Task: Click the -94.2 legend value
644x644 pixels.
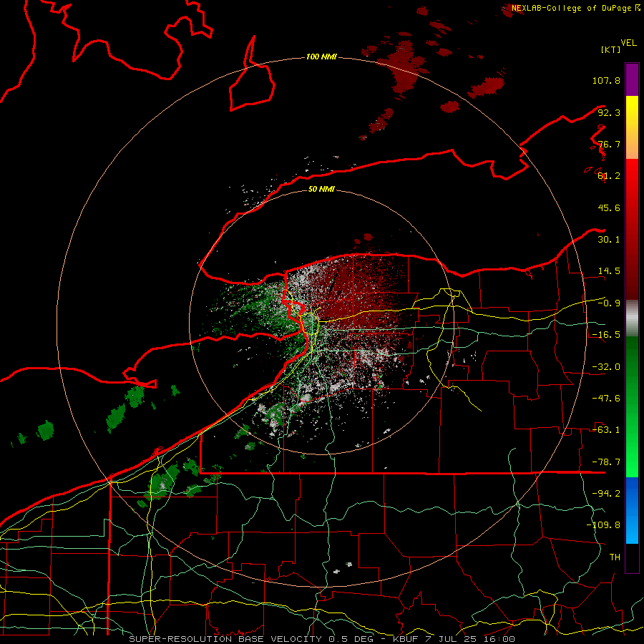Action: click(606, 494)
